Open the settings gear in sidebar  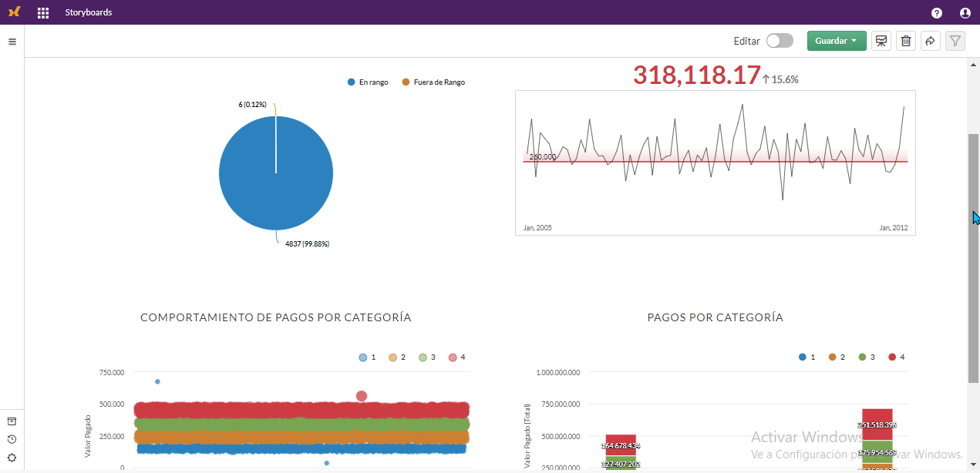(x=12, y=458)
